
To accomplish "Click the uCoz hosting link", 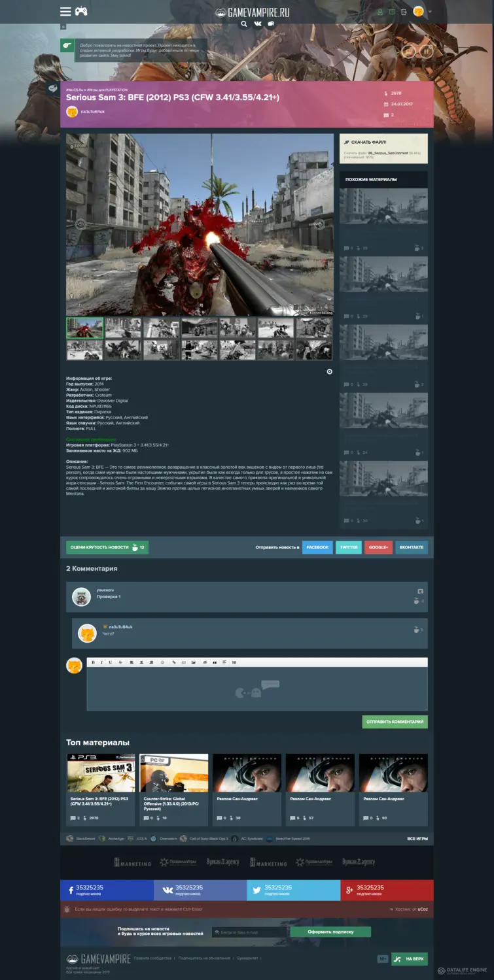I will (423, 909).
